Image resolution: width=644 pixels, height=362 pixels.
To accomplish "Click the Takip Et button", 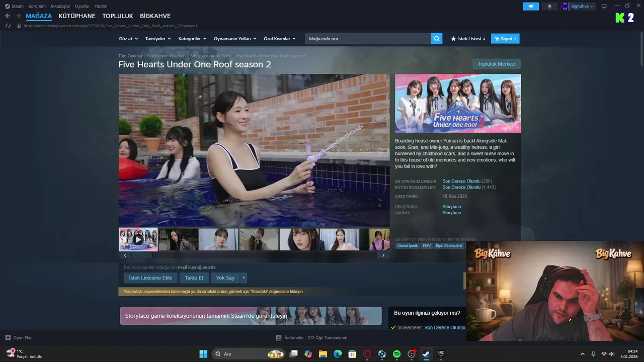I will (194, 278).
